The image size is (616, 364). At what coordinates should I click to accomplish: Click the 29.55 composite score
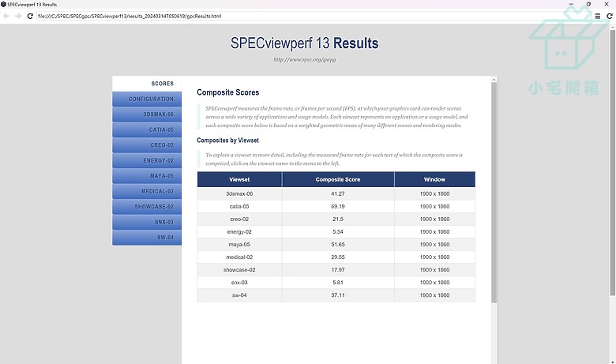(338, 257)
